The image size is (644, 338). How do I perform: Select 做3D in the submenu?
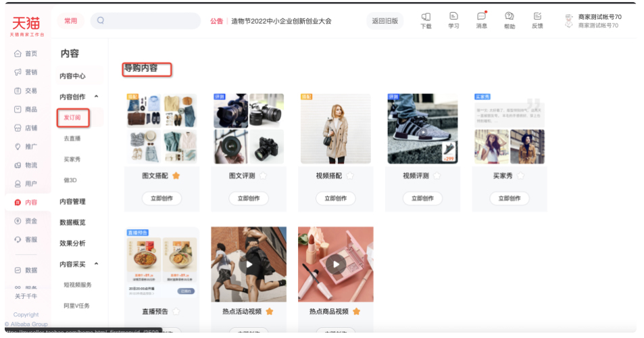70,180
